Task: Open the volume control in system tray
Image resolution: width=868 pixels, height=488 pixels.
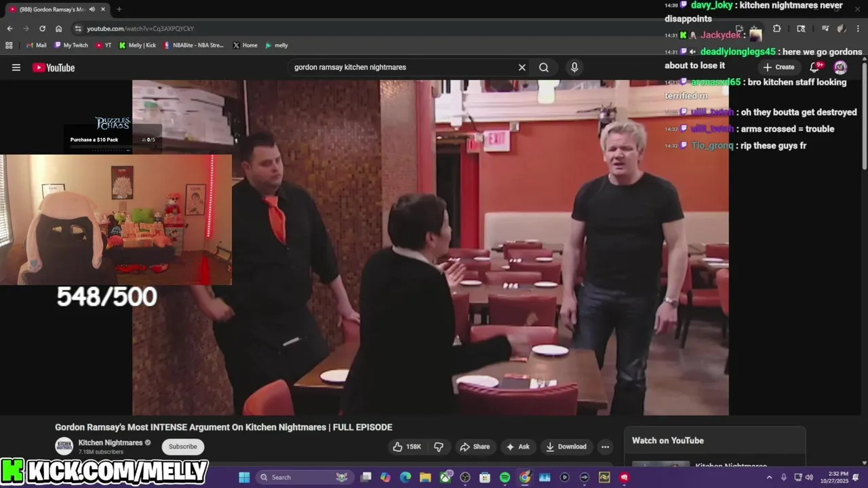Action: pyautogui.click(x=809, y=477)
